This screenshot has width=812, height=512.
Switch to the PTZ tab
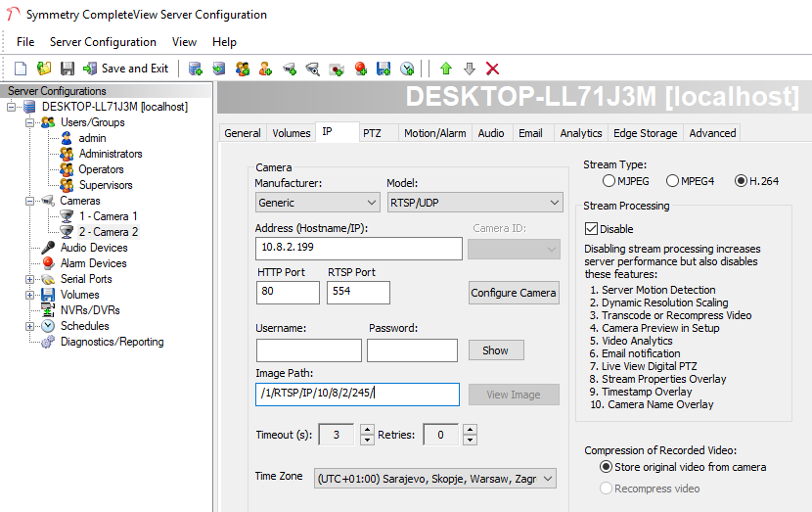(x=372, y=133)
